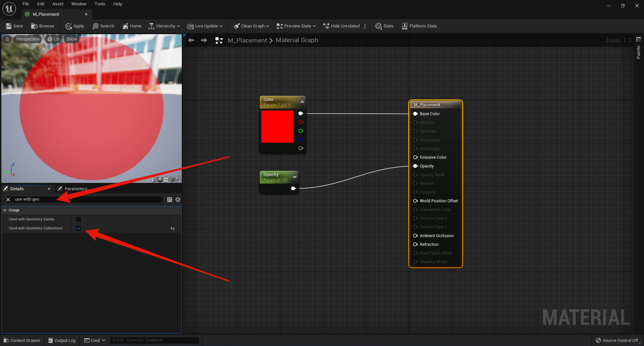Click the Browse to asset icon
The width and height of the screenshot is (644, 346).
[x=34, y=26]
